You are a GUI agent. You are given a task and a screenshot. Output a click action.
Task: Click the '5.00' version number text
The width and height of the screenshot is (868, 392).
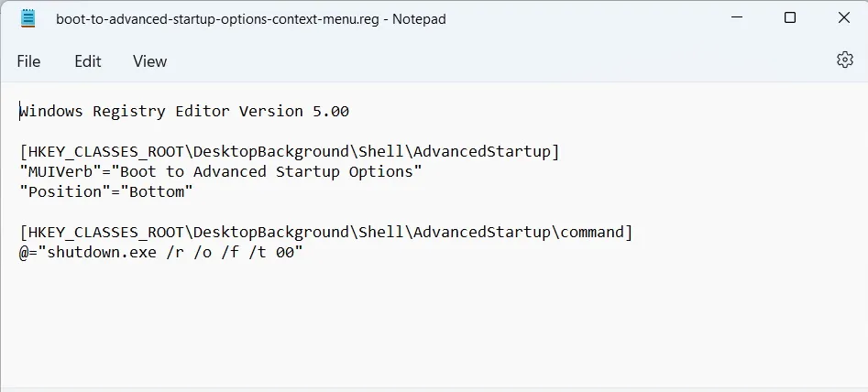[x=331, y=112]
